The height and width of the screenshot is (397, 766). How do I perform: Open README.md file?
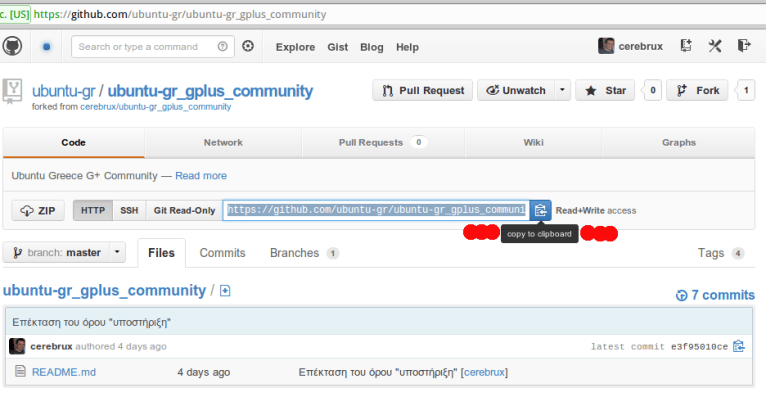coord(64,372)
